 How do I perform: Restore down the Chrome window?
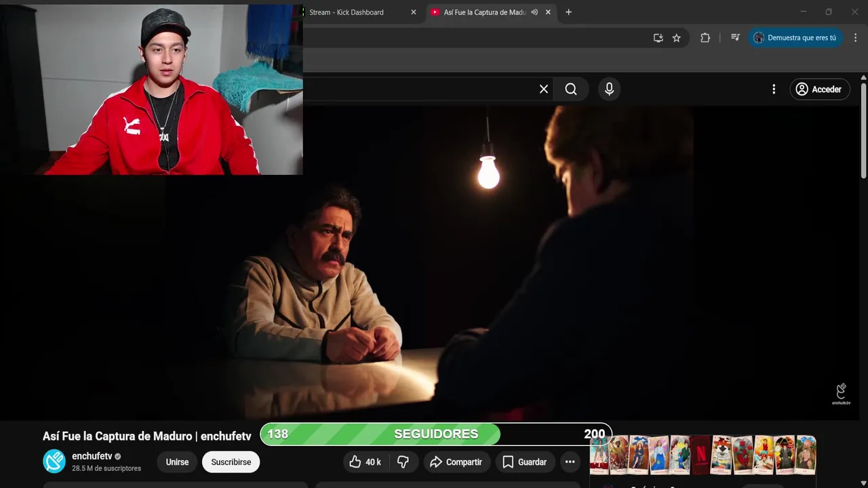[829, 12]
